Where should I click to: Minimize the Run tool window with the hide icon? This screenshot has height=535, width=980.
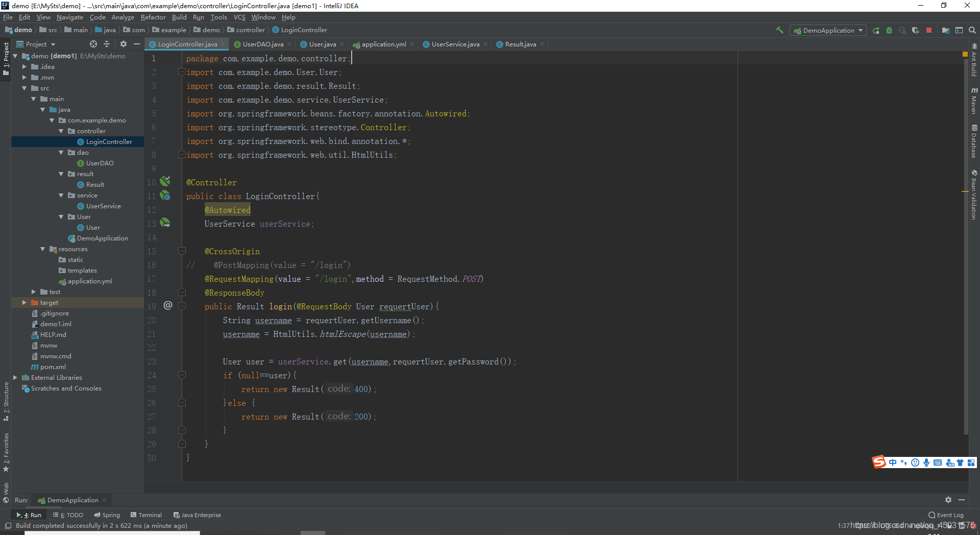pos(962,500)
